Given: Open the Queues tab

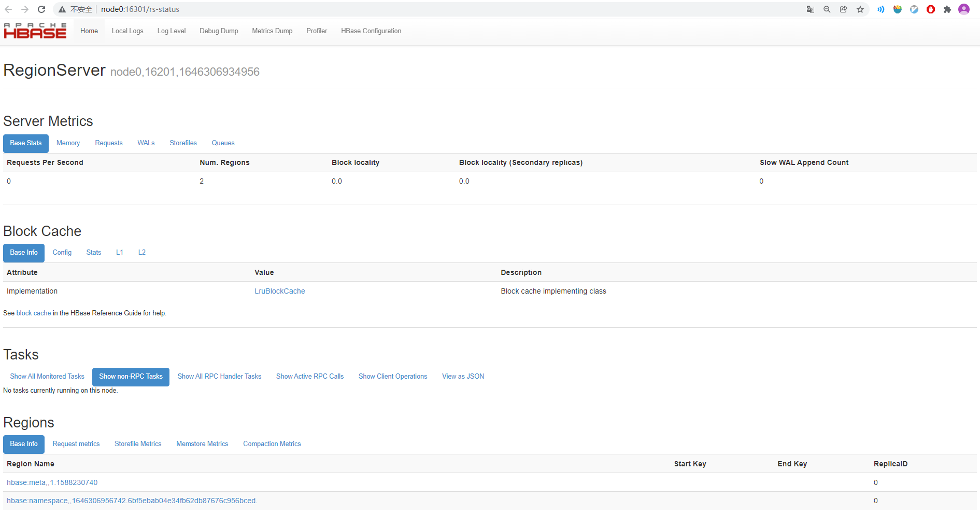Looking at the screenshot, I should [223, 143].
